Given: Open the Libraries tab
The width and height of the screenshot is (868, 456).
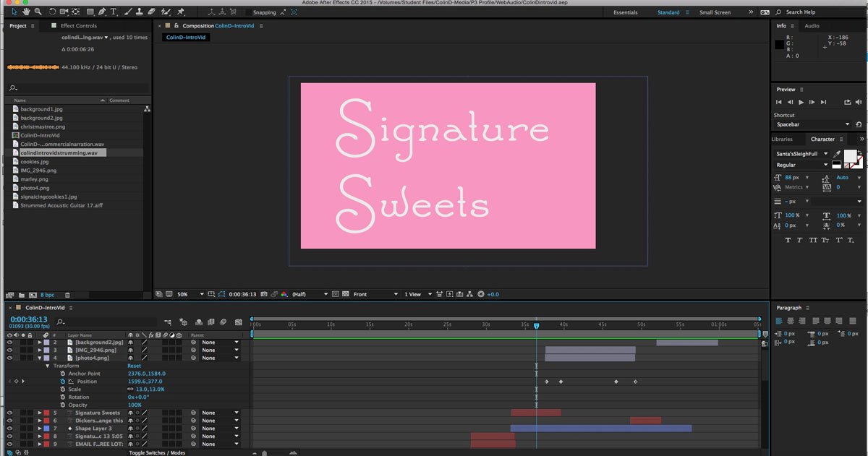Looking at the screenshot, I should tap(783, 139).
